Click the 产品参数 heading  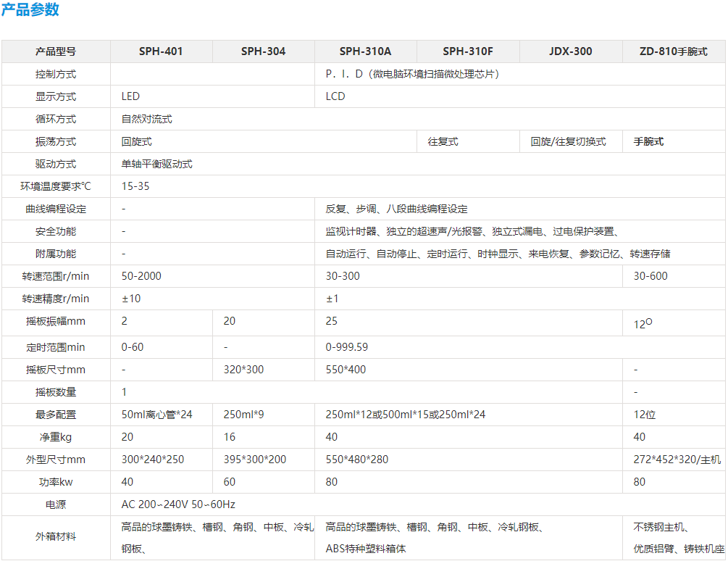click(x=30, y=9)
